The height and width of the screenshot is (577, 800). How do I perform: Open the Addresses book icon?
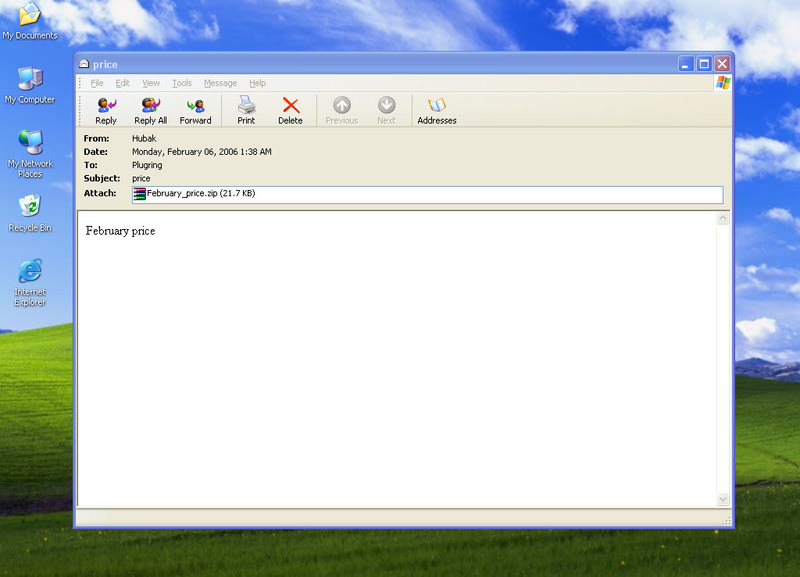[x=436, y=109]
